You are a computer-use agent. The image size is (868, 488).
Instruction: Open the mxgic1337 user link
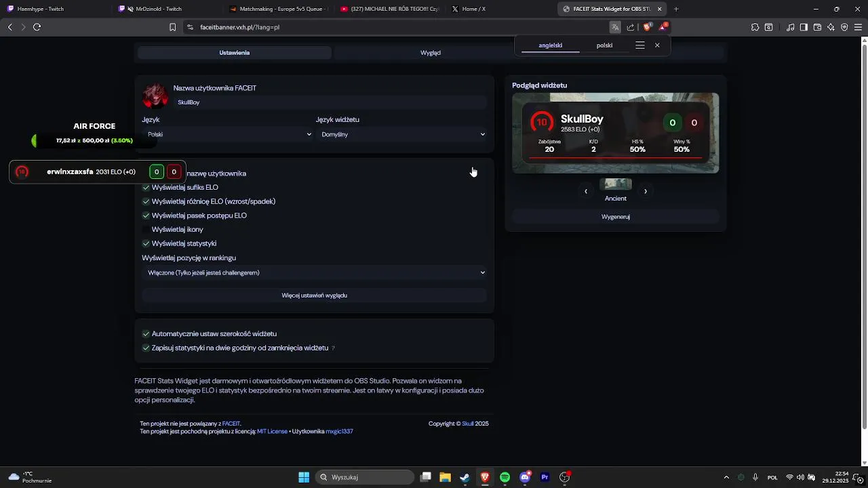(339, 431)
